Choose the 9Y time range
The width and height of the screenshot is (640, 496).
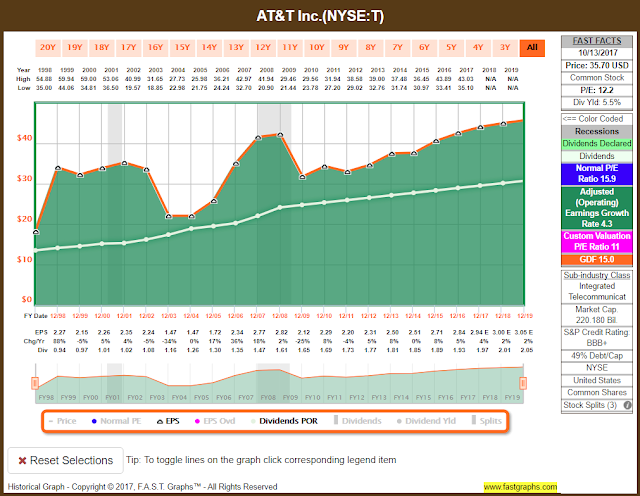tap(344, 47)
